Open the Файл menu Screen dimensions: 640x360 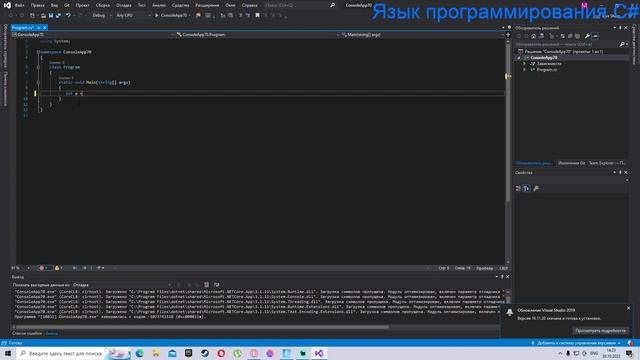(x=20, y=5)
